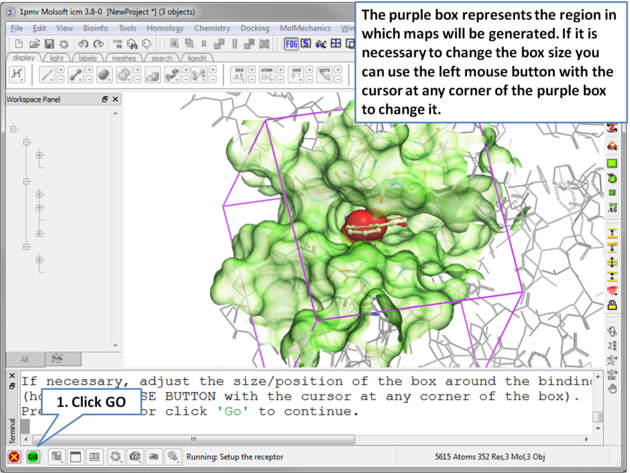Click the All tab below the workspace panel
This screenshot has height=473, width=630.
(x=24, y=359)
